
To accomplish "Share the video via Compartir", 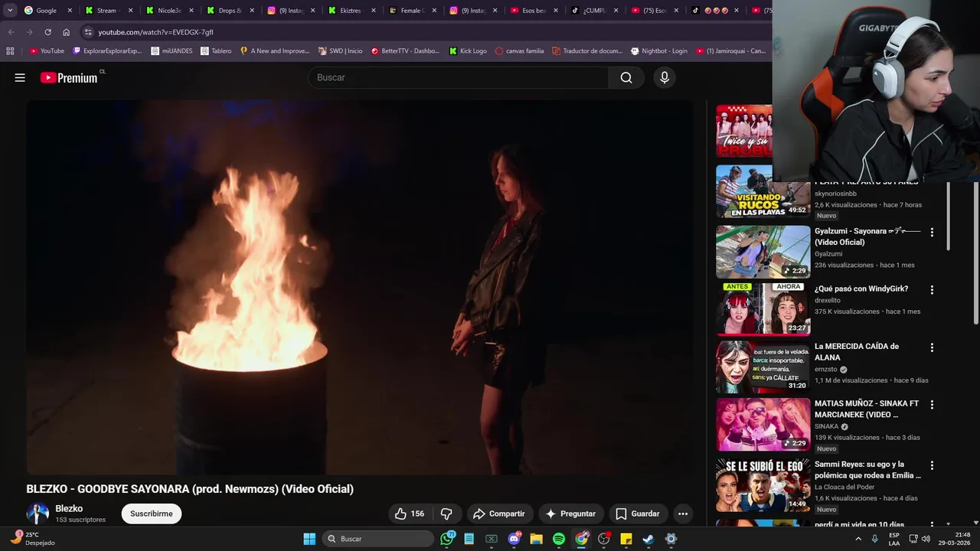I will (498, 514).
